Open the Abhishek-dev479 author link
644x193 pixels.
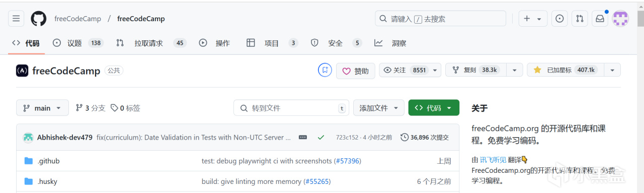pos(64,137)
